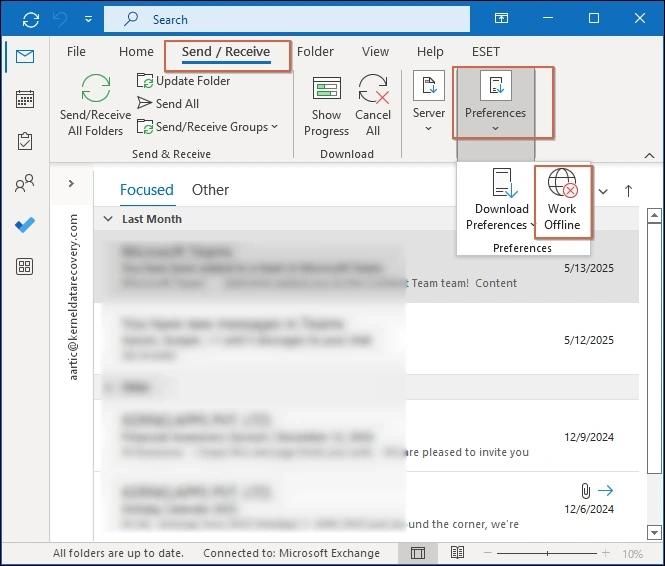This screenshot has width=665, height=566.
Task: Open the Mail view in sidebar
Action: coord(25,56)
